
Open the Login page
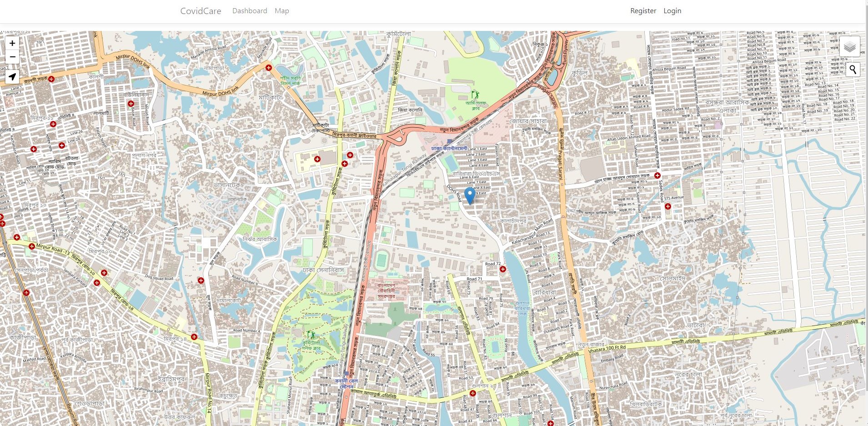pos(672,11)
